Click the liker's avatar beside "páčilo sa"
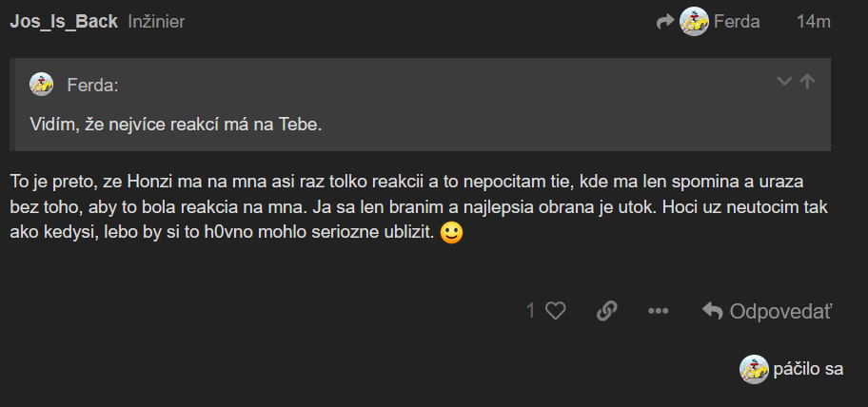Screen dimensions: 868x407 point(754,369)
